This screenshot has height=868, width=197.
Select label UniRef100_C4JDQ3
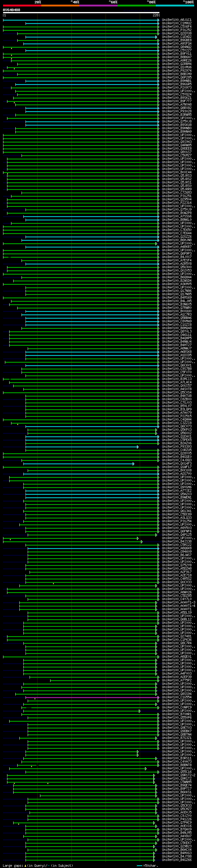click(x=176, y=460)
